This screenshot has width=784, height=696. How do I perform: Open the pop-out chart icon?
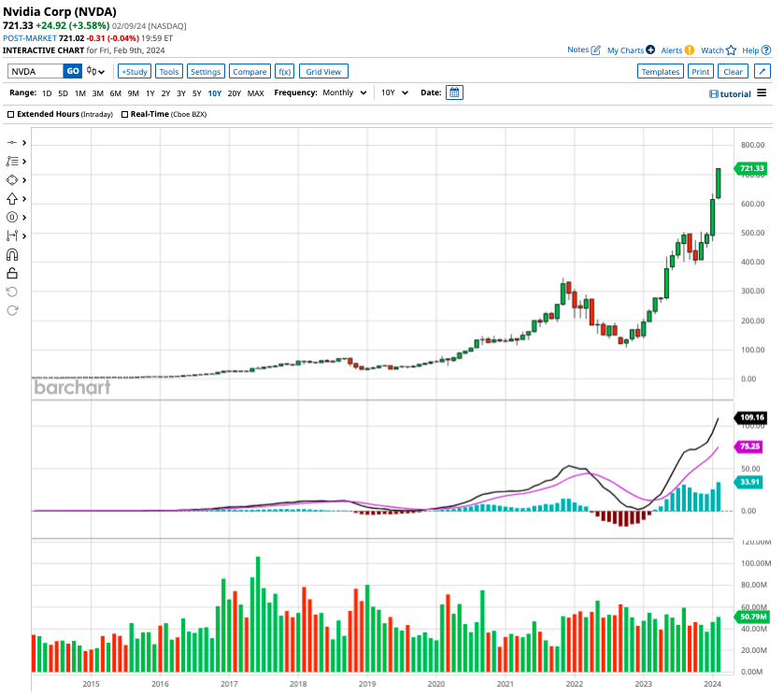coord(763,70)
